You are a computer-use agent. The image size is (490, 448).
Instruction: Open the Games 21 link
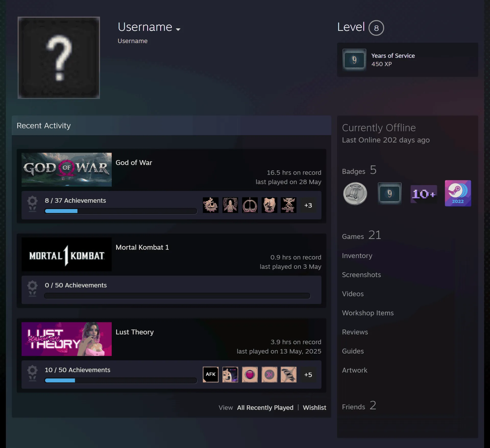click(361, 235)
